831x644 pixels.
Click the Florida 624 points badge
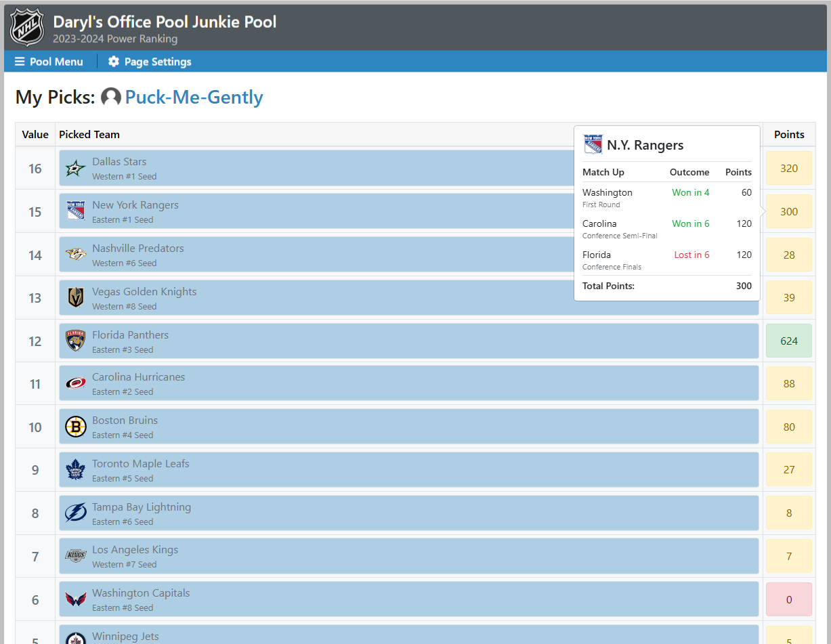[x=789, y=341]
